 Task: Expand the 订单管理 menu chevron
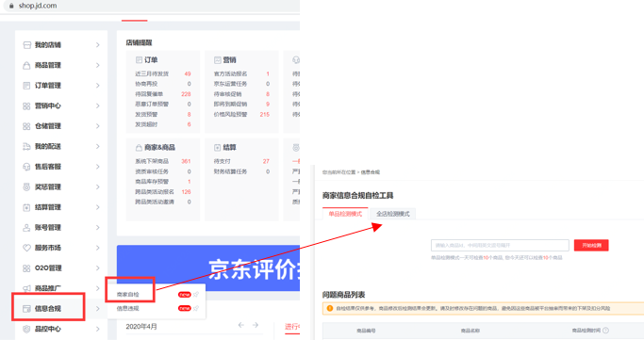click(98, 86)
